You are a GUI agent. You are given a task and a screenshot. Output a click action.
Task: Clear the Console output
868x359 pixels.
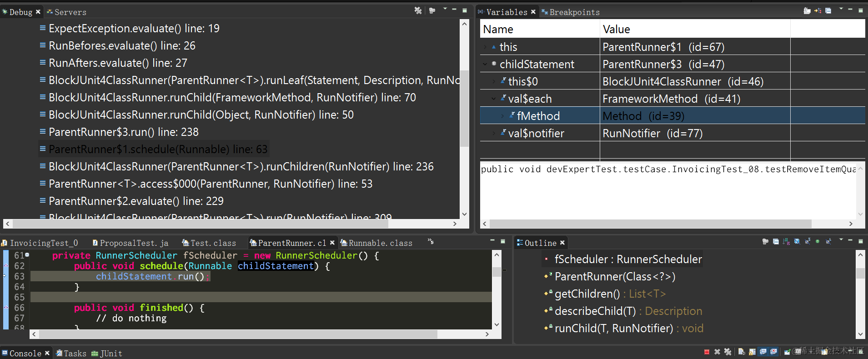coord(742,352)
